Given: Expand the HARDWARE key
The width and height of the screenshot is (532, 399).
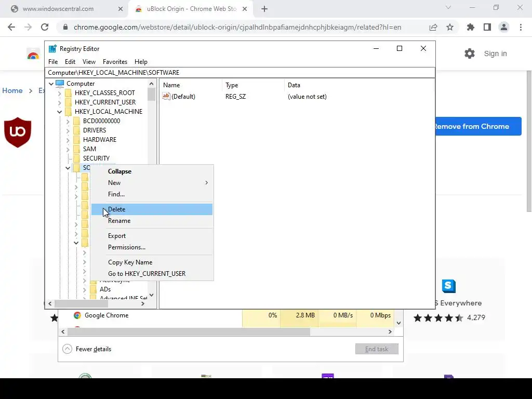Looking at the screenshot, I should pos(68,140).
